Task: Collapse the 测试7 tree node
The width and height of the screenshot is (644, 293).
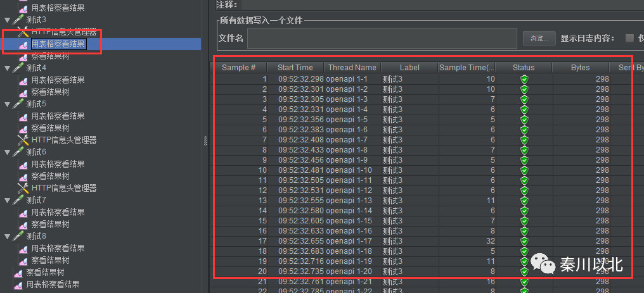Action: coord(7,201)
